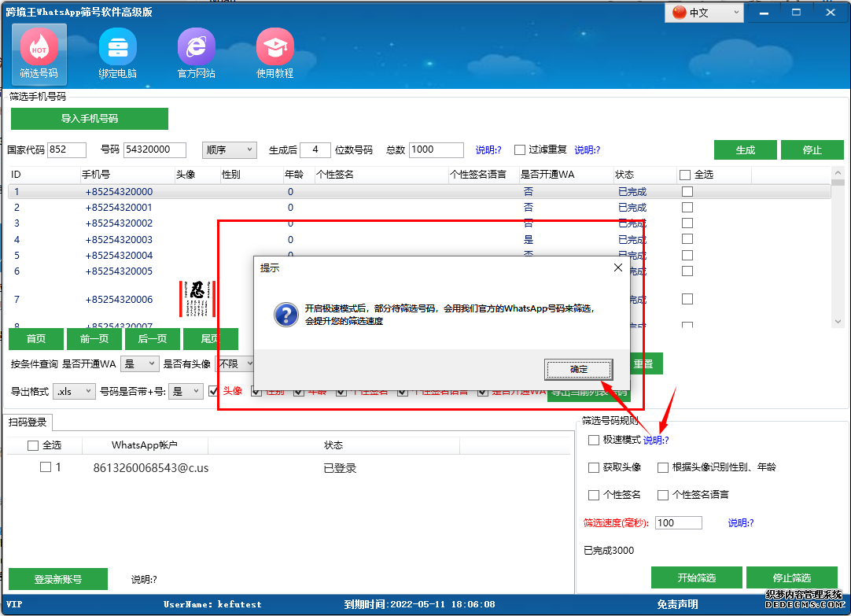This screenshot has width=851, height=616.
Task: Enable the 获取头像 checkbox
Action: pos(594,467)
